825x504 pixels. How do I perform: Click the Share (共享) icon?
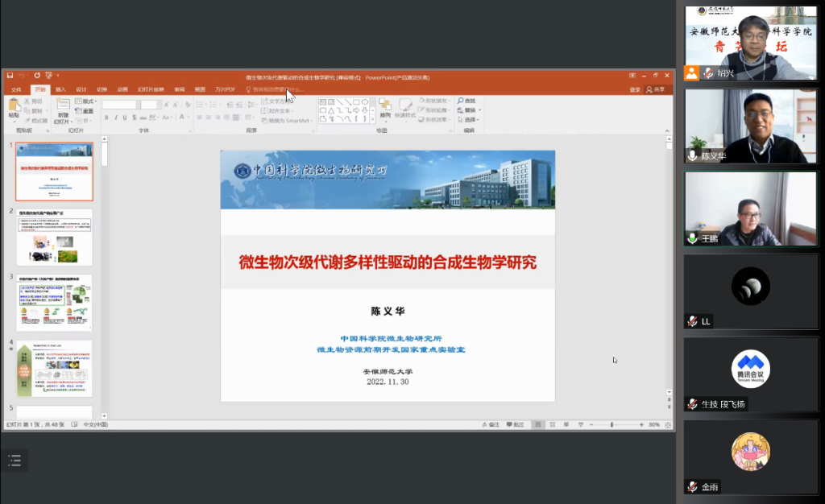(655, 89)
